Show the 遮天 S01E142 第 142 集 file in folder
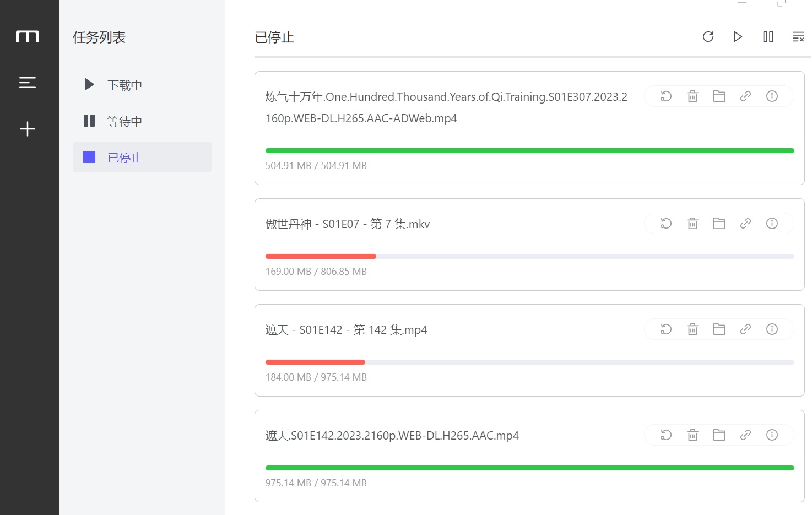Image resolution: width=812 pixels, height=515 pixels. coord(719,329)
